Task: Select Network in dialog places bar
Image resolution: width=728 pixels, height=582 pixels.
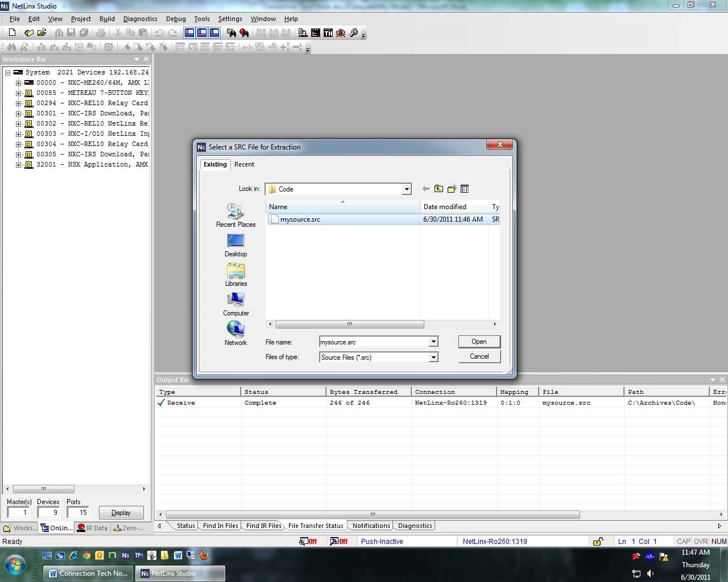Action: point(235,334)
